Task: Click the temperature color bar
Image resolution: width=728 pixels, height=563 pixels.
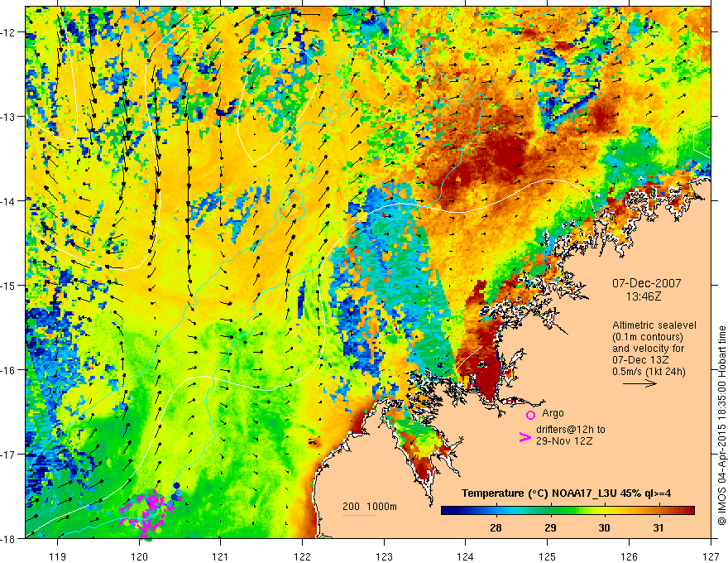Action: [x=568, y=510]
